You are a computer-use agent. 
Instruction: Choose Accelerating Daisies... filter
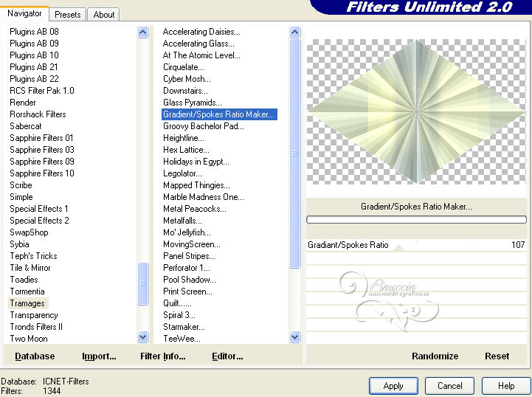(x=201, y=32)
